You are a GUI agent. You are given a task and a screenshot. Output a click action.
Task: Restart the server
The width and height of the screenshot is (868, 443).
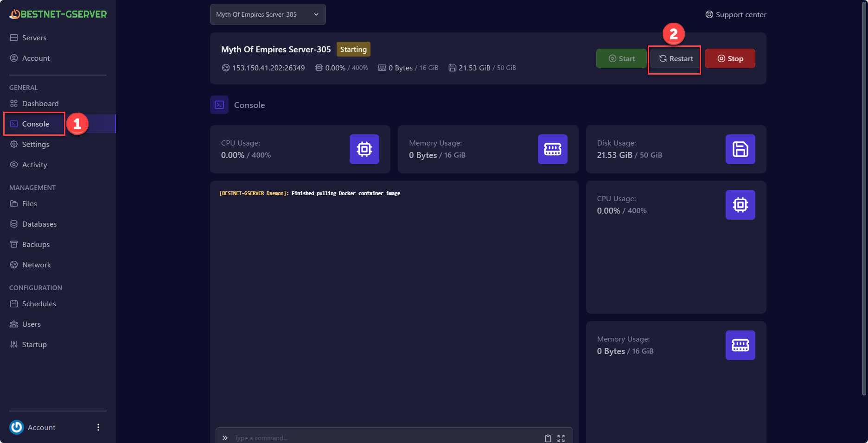(x=676, y=58)
